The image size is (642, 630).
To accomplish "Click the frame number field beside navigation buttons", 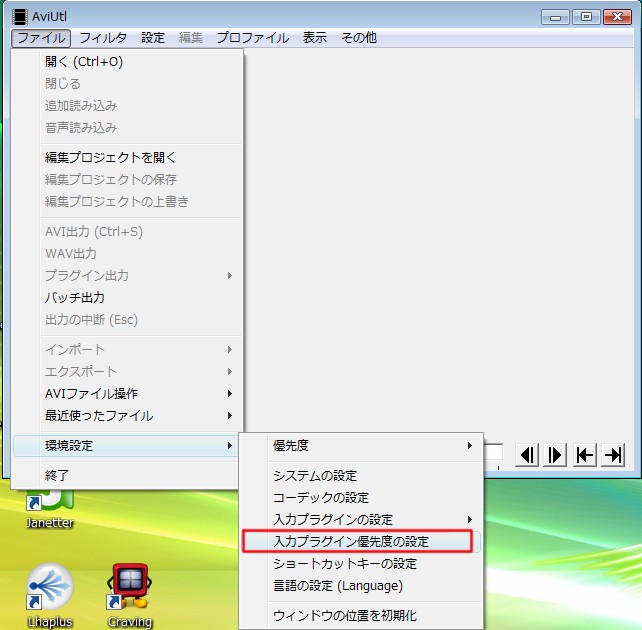I will 494,455.
